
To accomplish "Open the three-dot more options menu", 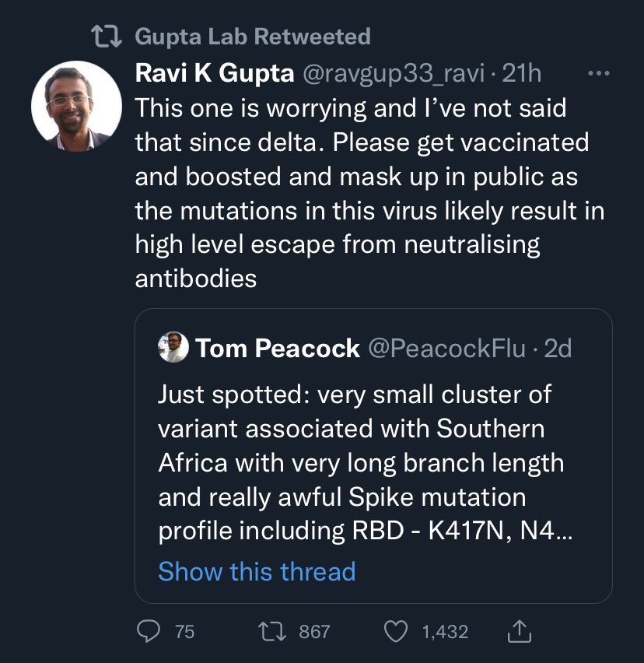I will click(x=598, y=74).
